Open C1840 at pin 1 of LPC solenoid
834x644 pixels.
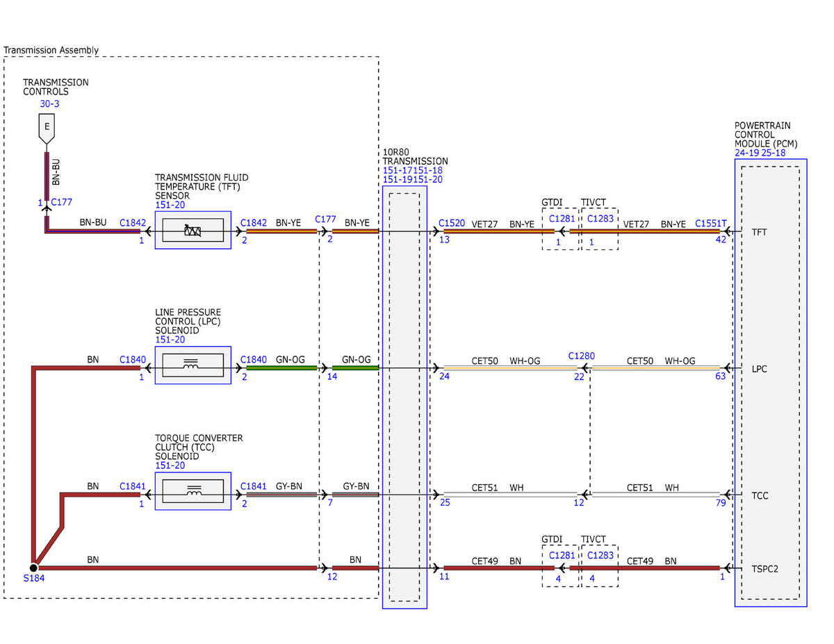[x=133, y=359]
